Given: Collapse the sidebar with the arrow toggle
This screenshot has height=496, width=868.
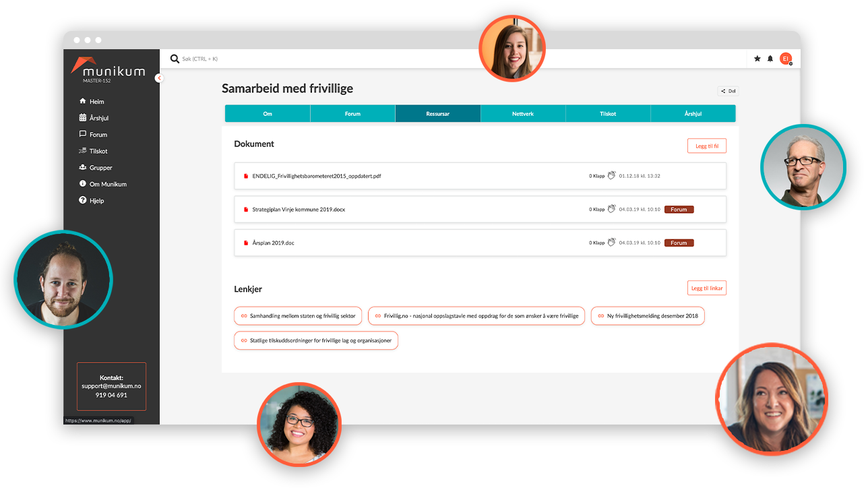Looking at the screenshot, I should tap(159, 78).
